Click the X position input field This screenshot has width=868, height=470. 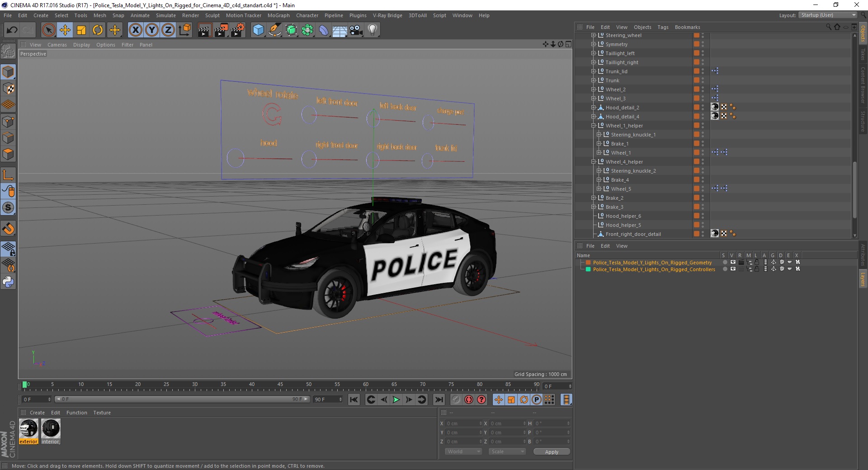tap(464, 423)
